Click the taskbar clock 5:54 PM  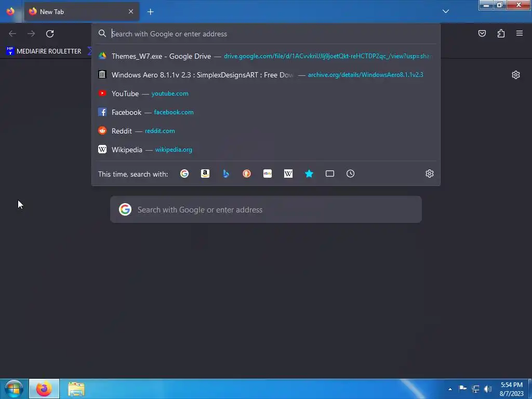tap(512, 389)
